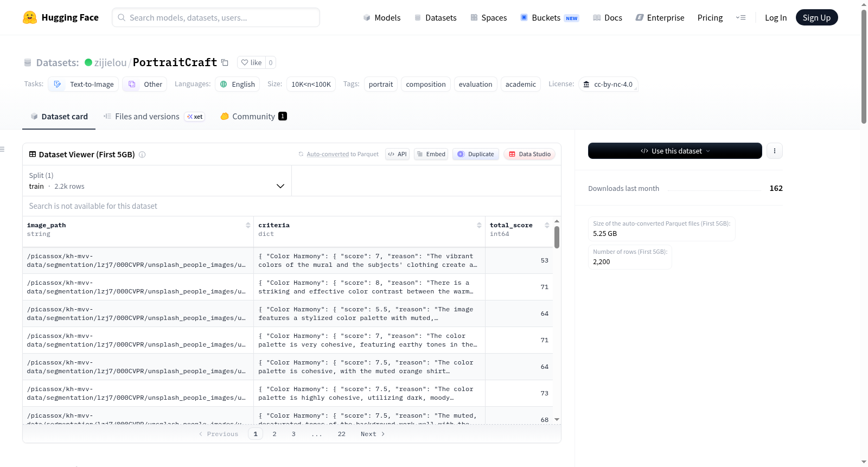
Task: Click the Duplicate button
Action: tap(476, 154)
